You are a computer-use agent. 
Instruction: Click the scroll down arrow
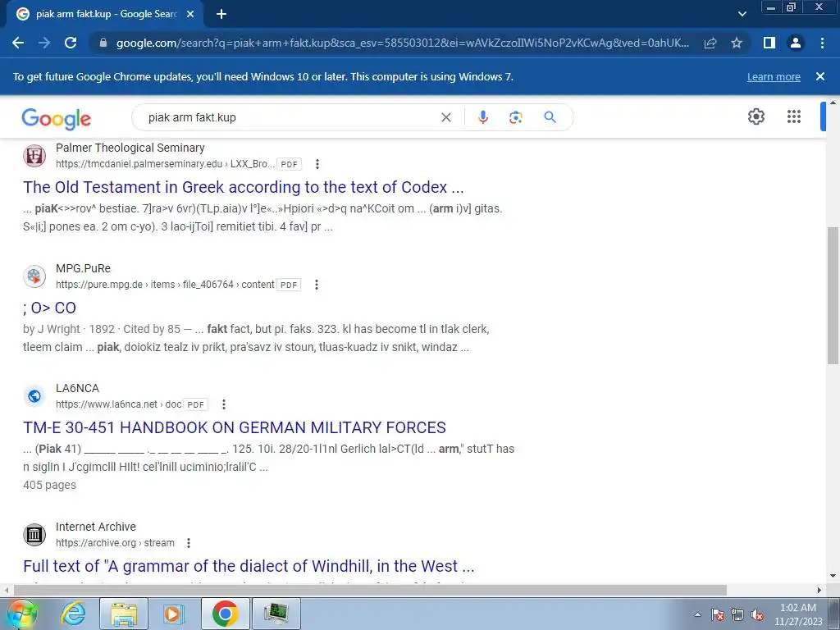click(x=833, y=576)
